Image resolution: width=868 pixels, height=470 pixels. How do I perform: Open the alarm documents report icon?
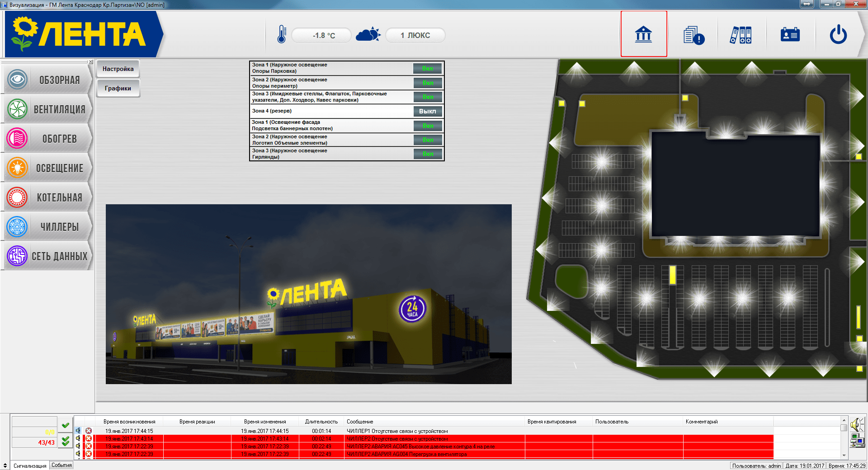(693, 35)
